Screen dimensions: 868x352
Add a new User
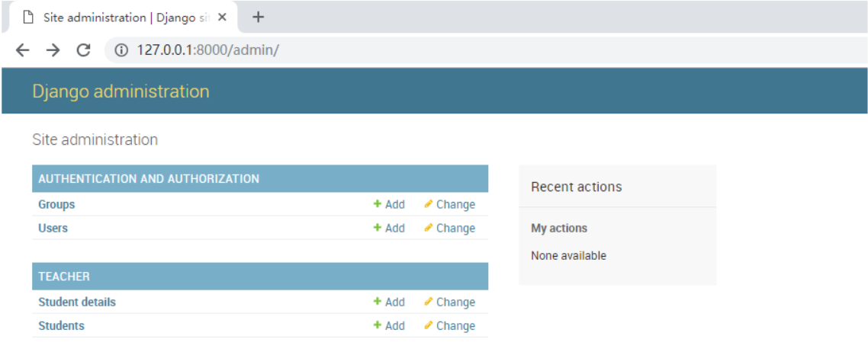click(x=389, y=228)
